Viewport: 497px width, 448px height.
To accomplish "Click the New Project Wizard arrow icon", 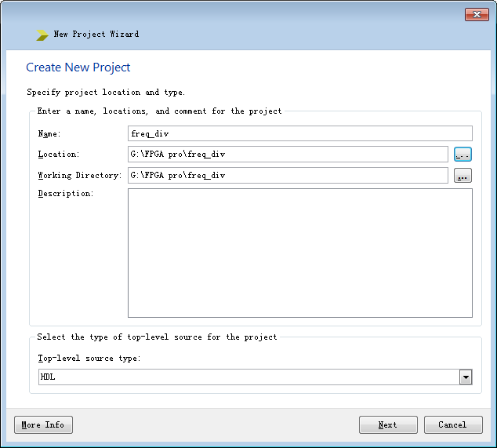I will [42, 35].
